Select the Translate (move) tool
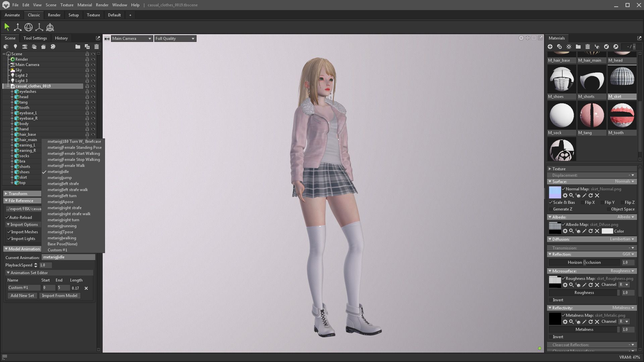 point(17,27)
